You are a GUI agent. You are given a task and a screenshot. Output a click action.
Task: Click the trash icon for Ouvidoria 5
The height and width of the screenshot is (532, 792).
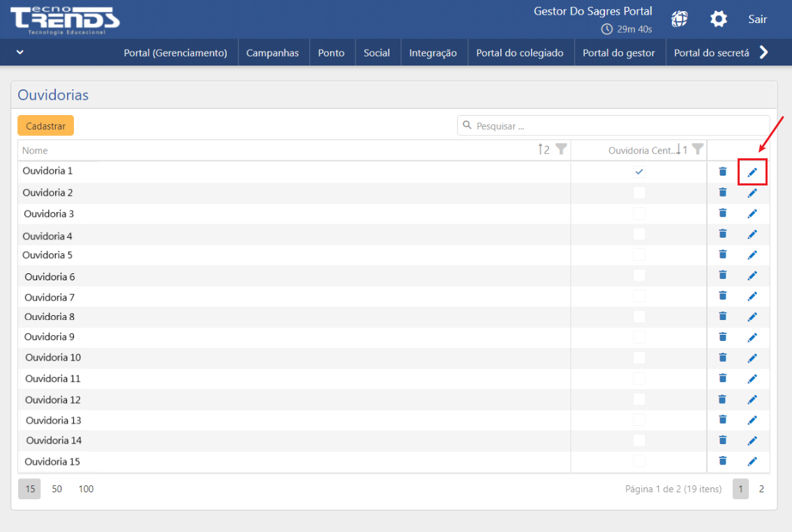coord(722,254)
